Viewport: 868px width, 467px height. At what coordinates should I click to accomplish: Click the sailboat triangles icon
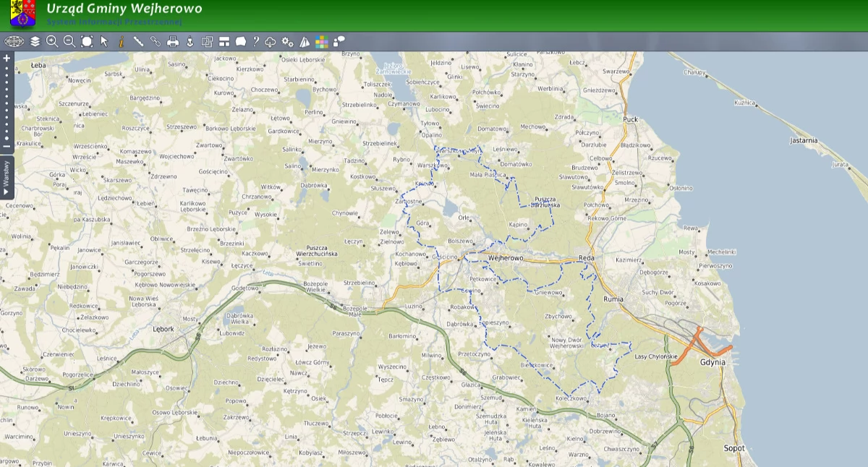point(305,41)
